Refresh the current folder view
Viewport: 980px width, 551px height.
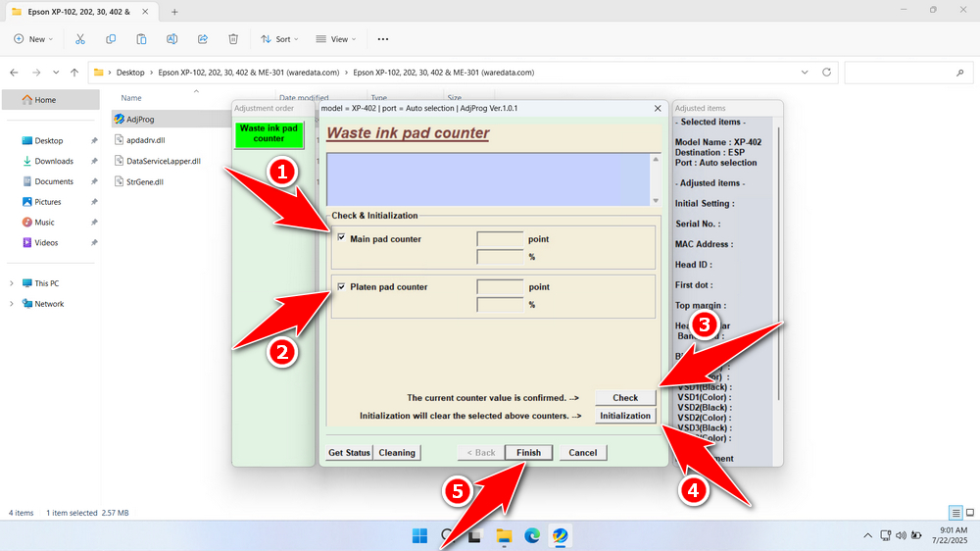[826, 73]
